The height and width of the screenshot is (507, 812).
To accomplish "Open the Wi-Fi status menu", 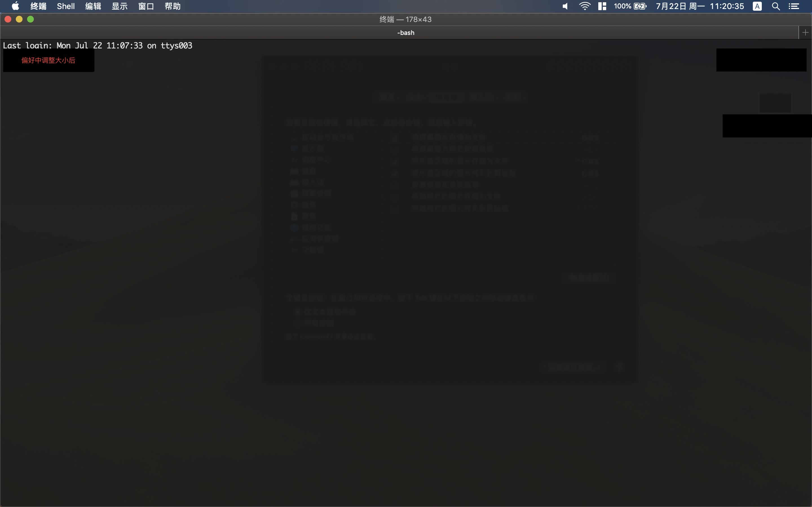I will click(584, 6).
